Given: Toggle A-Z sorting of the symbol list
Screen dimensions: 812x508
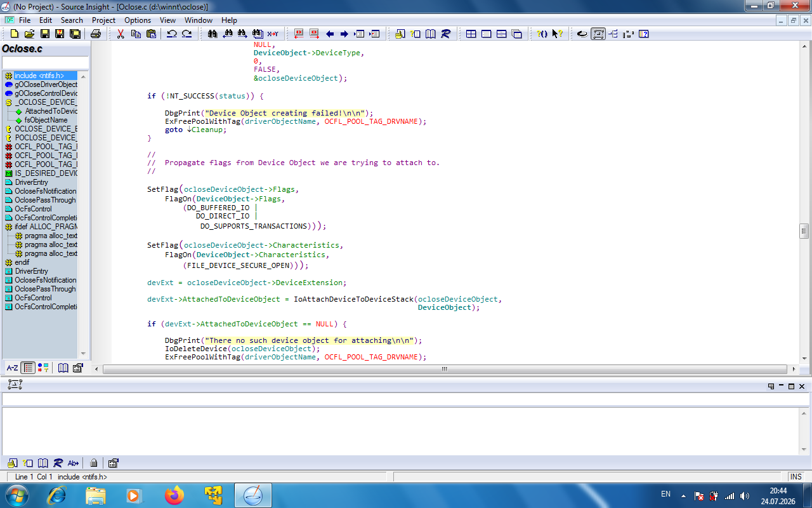Looking at the screenshot, I should pyautogui.click(x=13, y=368).
